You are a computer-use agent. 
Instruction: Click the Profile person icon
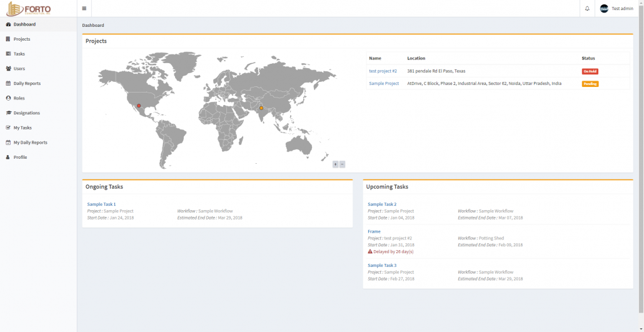click(x=8, y=158)
